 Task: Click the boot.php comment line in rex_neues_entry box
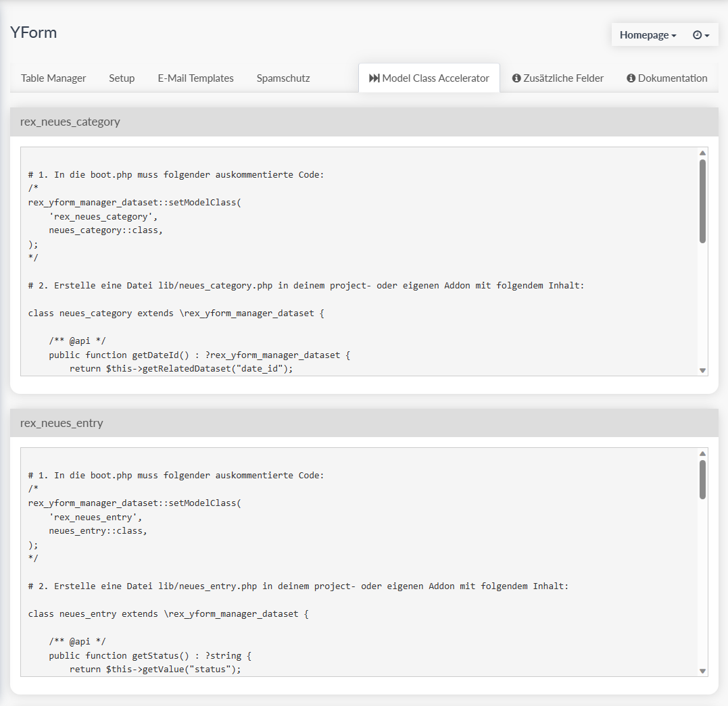pyautogui.click(x=176, y=476)
